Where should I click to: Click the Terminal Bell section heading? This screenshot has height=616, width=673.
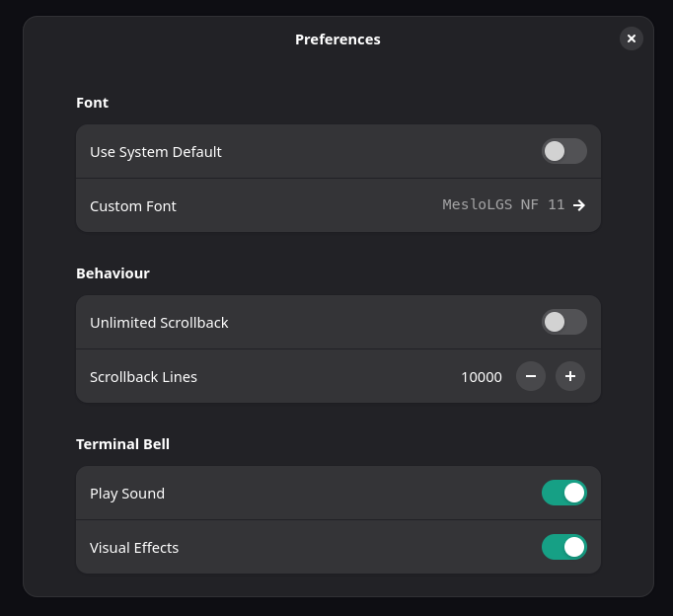coord(122,444)
